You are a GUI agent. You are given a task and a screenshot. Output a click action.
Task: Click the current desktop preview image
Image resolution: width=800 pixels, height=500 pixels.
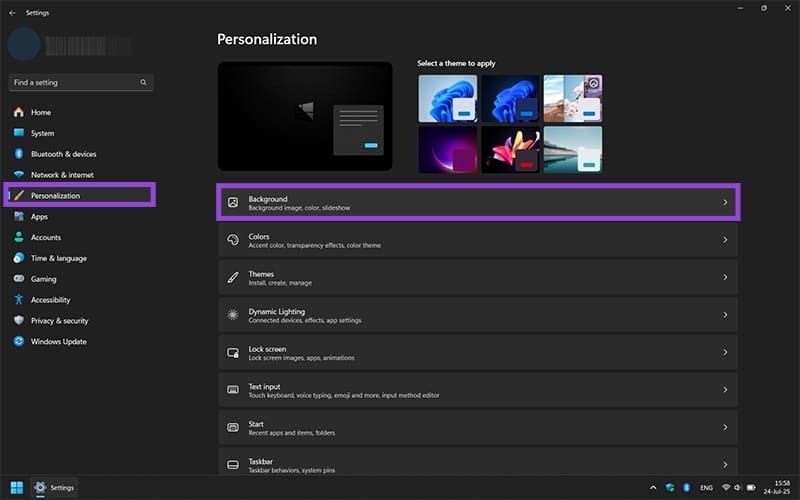tap(305, 116)
